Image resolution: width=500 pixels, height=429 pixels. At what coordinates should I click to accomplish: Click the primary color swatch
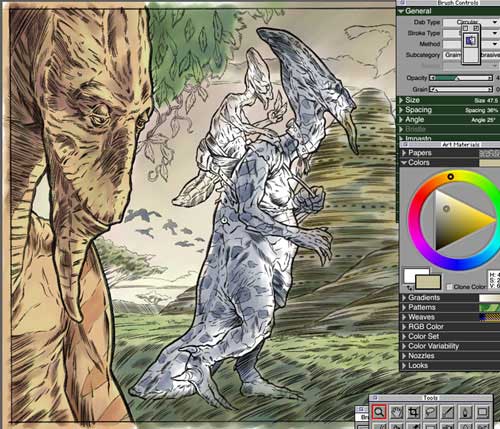point(428,282)
